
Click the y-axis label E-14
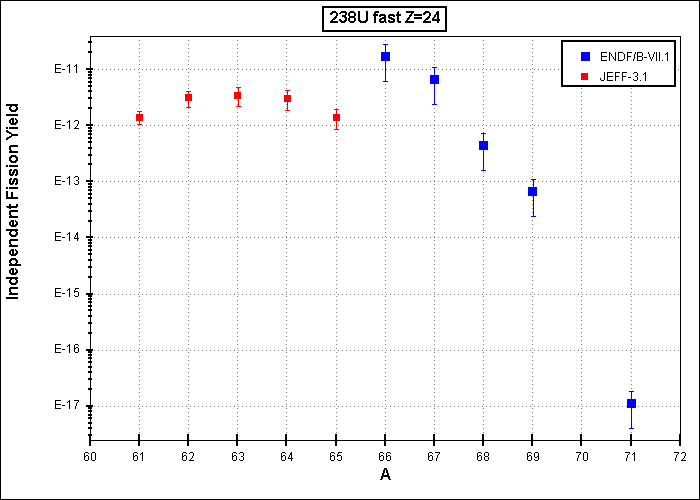point(67,238)
